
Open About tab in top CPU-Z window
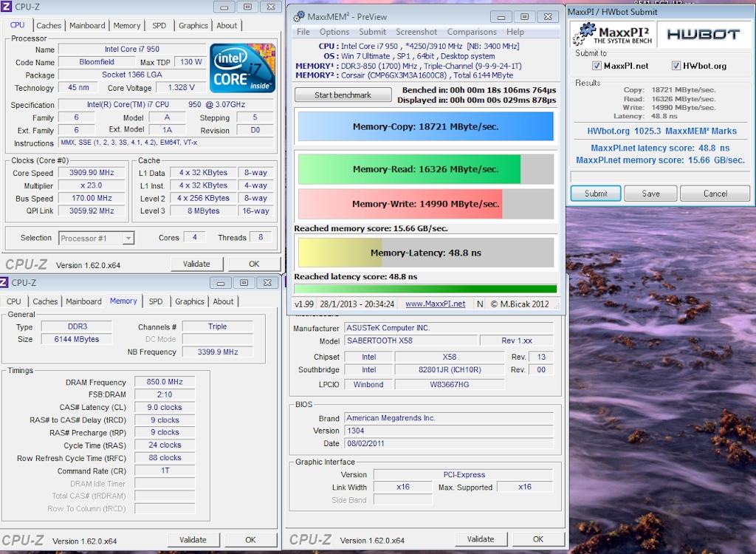tap(227, 26)
